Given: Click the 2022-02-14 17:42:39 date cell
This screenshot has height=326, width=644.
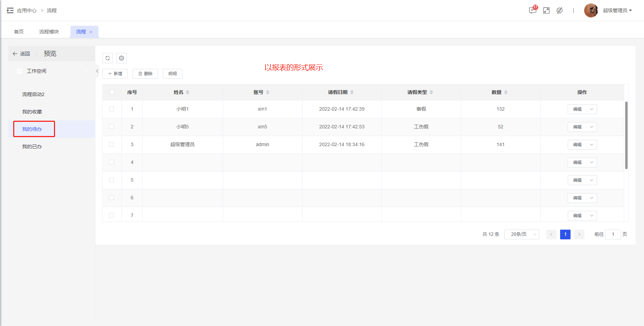Looking at the screenshot, I should pos(342,109).
